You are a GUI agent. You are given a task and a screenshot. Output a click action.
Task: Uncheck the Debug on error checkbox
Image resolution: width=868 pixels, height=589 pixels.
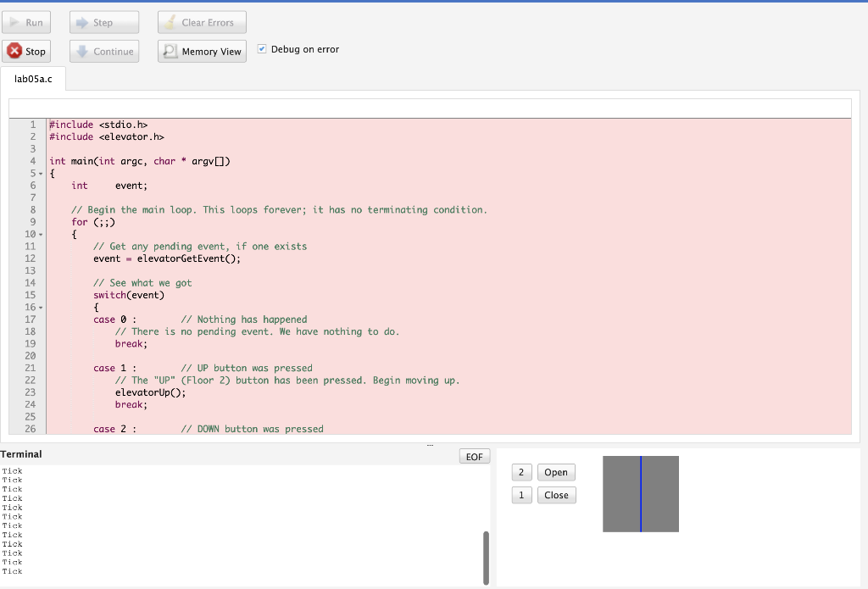(x=262, y=49)
